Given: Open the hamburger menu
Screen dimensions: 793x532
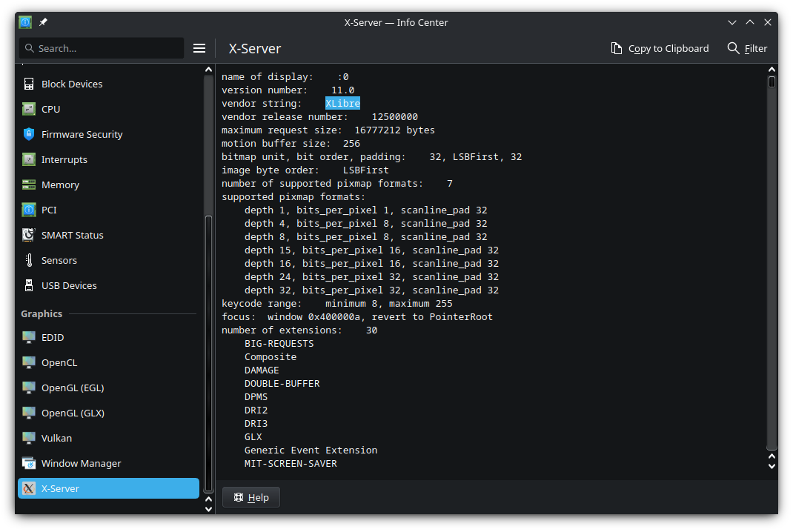Looking at the screenshot, I should point(199,49).
